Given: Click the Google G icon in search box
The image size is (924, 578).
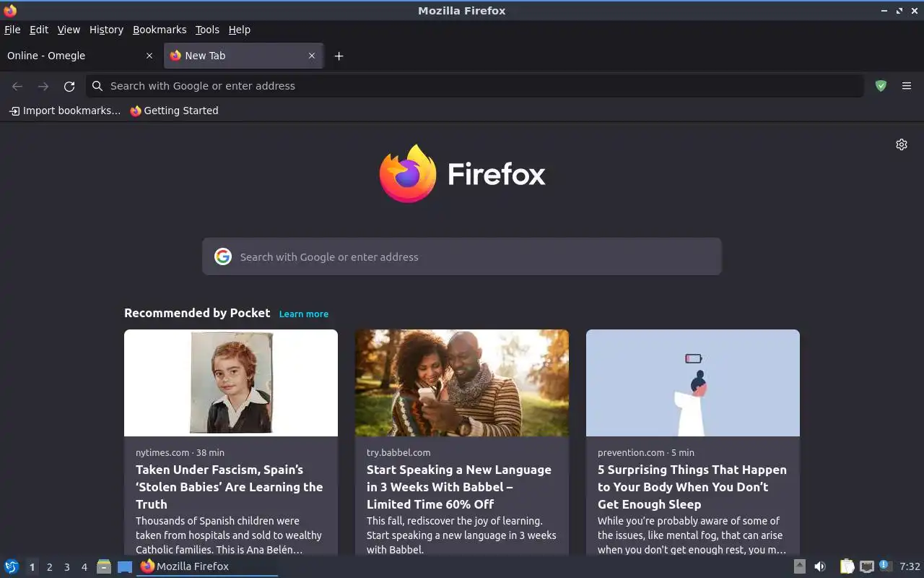Looking at the screenshot, I should coord(223,256).
